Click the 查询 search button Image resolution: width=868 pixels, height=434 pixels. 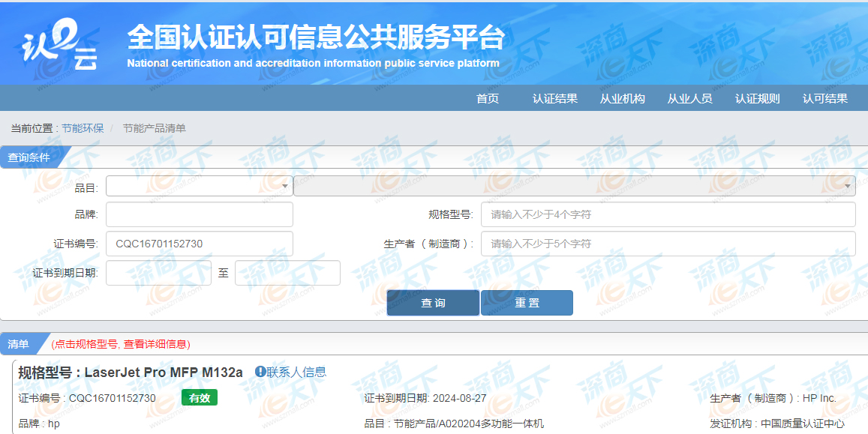click(x=433, y=303)
